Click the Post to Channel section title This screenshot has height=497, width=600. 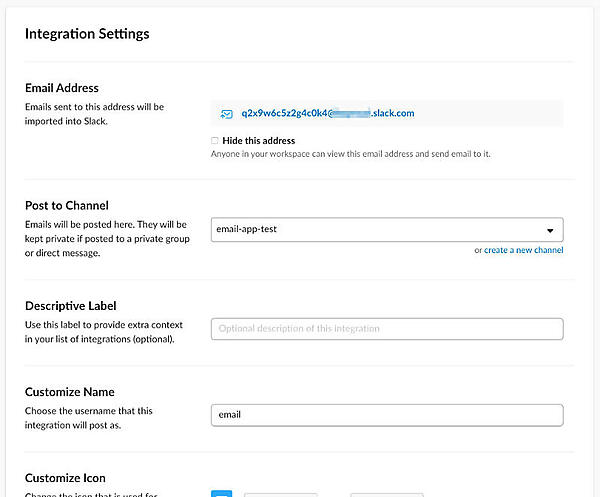(67, 205)
